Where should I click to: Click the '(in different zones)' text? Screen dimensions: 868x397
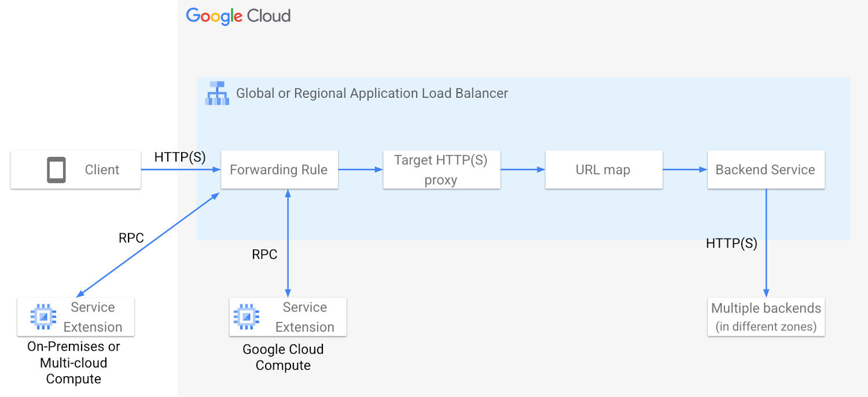coord(766,326)
